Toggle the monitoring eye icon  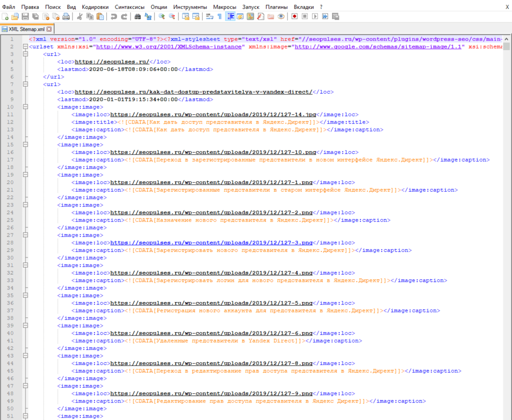(x=281, y=16)
